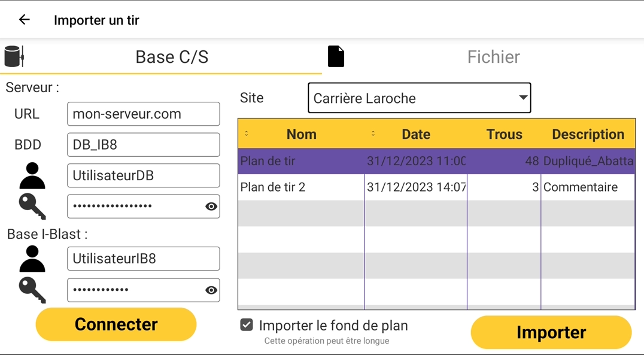Image resolution: width=644 pixels, height=355 pixels.
Task: Sort the table by the Date column arrows
Action: (x=374, y=134)
